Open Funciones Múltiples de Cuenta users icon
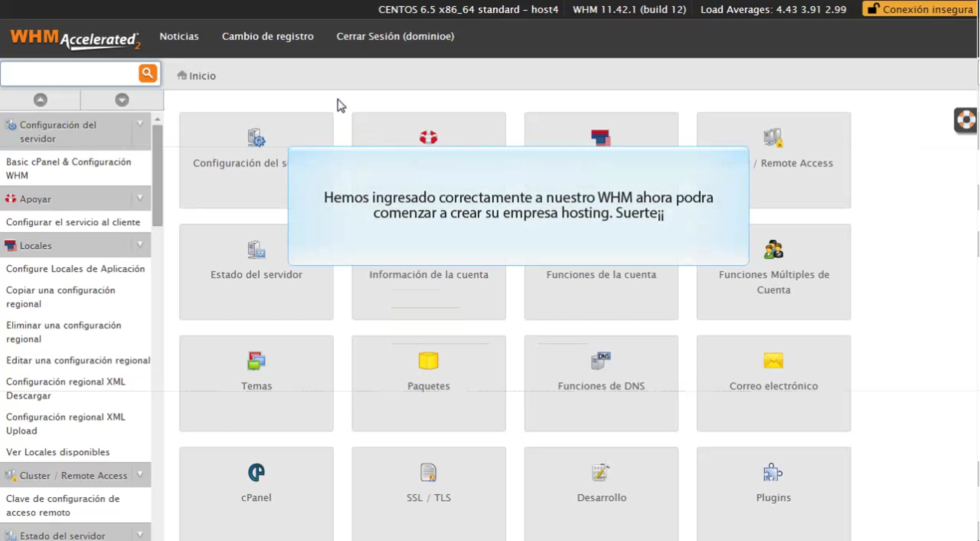This screenshot has width=980, height=541. (x=773, y=249)
